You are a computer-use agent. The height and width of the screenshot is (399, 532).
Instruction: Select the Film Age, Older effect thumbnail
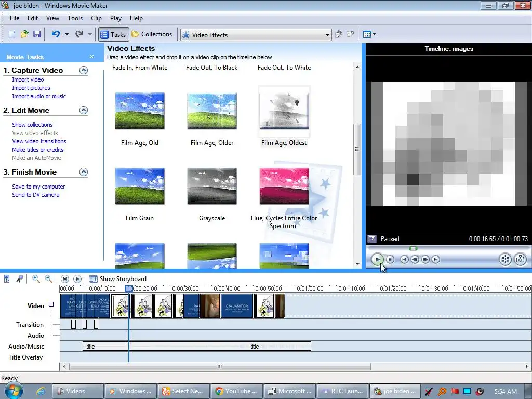coord(212,111)
